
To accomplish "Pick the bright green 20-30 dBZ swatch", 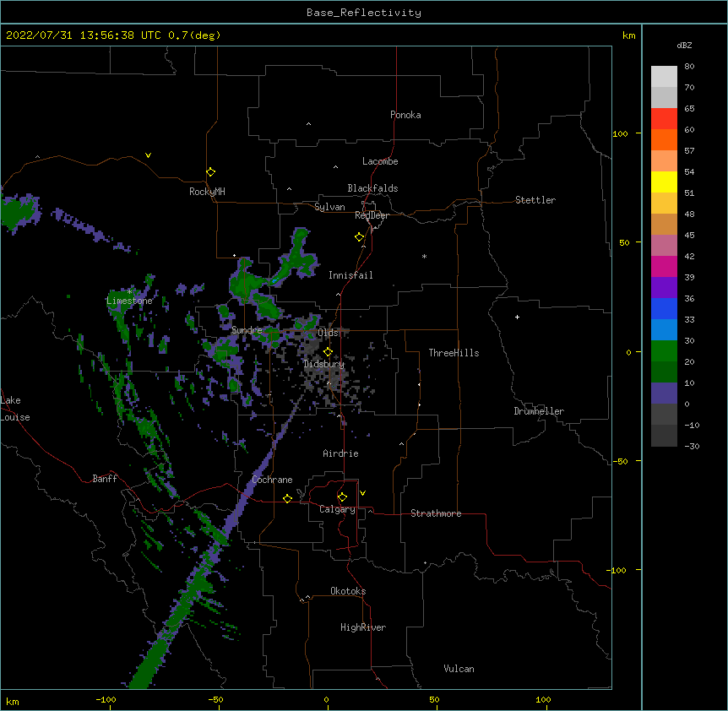I will pyautogui.click(x=664, y=351).
